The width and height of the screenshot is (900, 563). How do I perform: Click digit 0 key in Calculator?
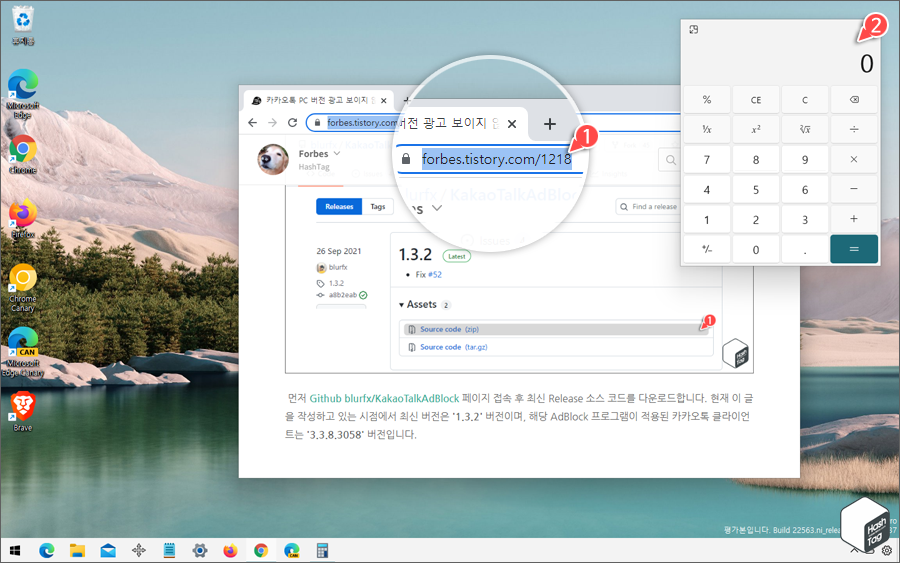pos(756,249)
